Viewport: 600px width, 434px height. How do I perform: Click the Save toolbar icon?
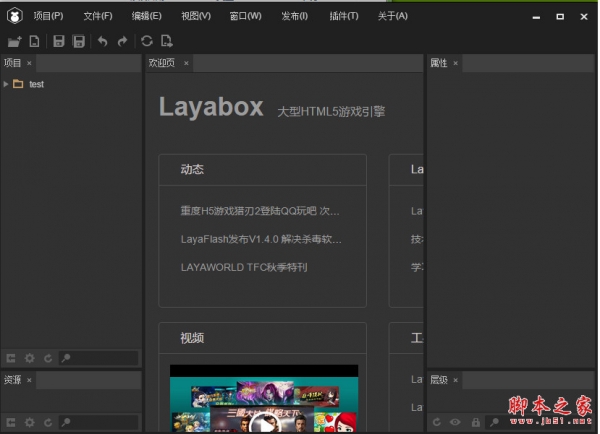(59, 41)
